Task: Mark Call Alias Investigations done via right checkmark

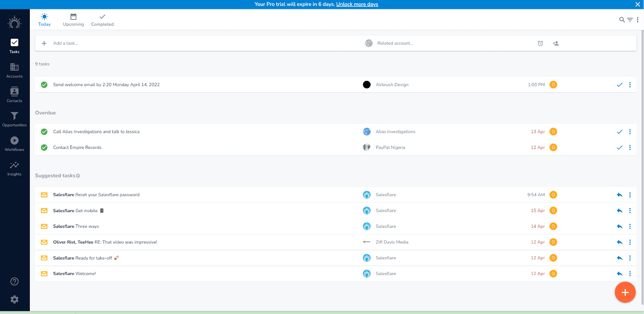Action: point(619,132)
